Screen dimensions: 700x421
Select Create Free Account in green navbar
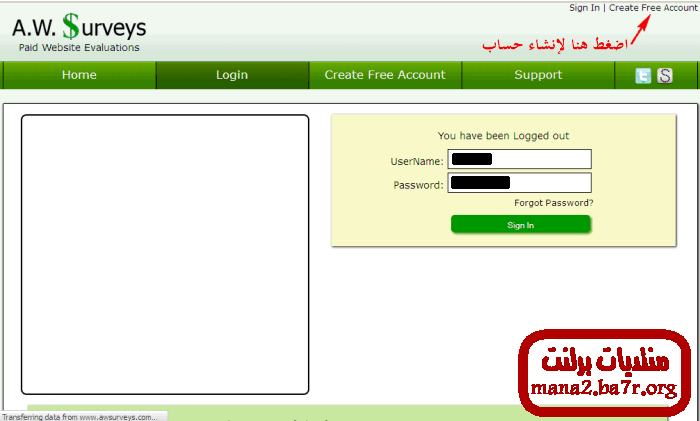(385, 75)
